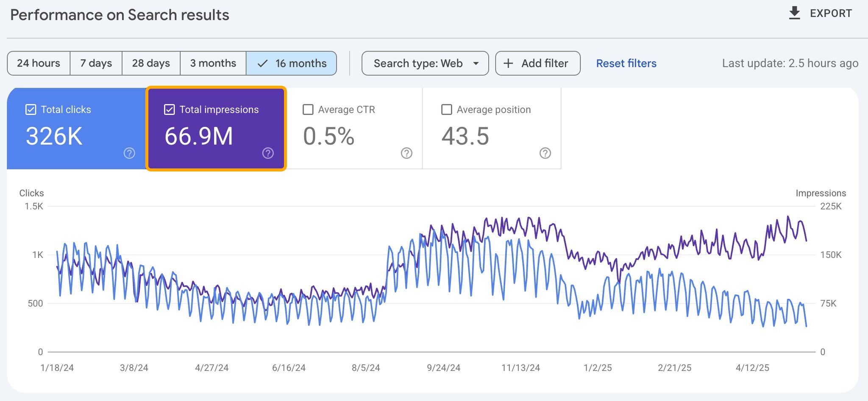Screen dimensions: 868x401
Task: Select the highlighted Total impressions card
Action: [x=216, y=127]
